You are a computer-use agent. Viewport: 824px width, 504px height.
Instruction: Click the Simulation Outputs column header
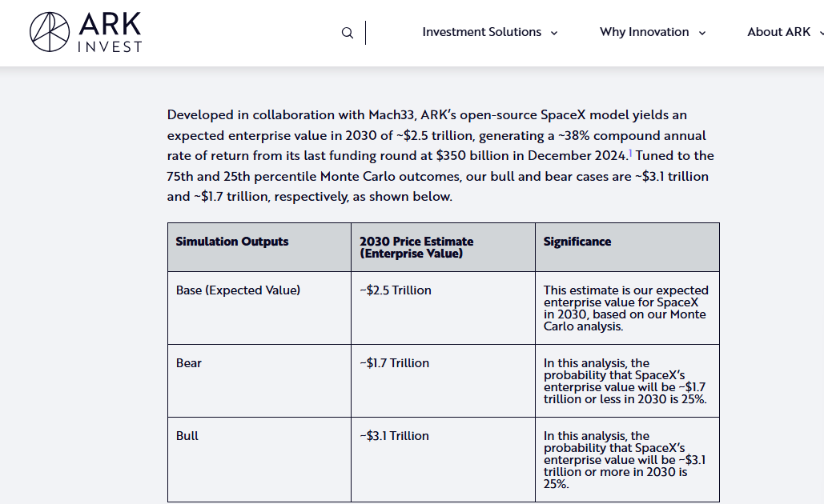232,242
